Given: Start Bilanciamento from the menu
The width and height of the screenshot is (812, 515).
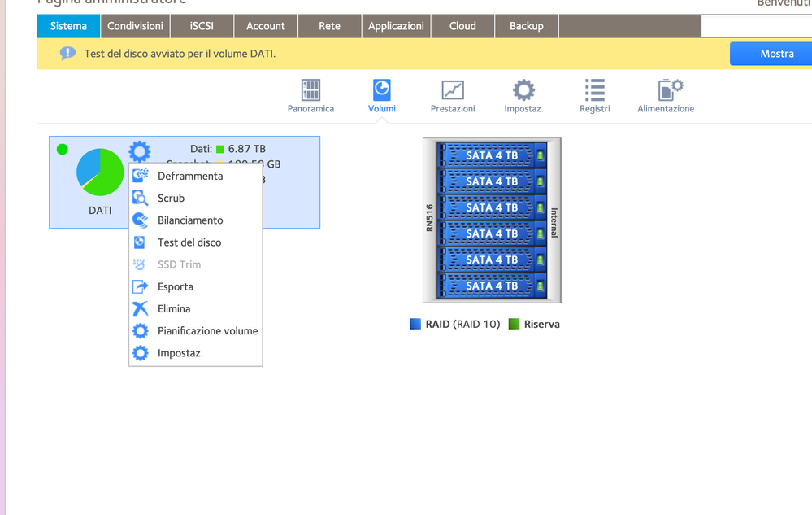Looking at the screenshot, I should point(189,220).
